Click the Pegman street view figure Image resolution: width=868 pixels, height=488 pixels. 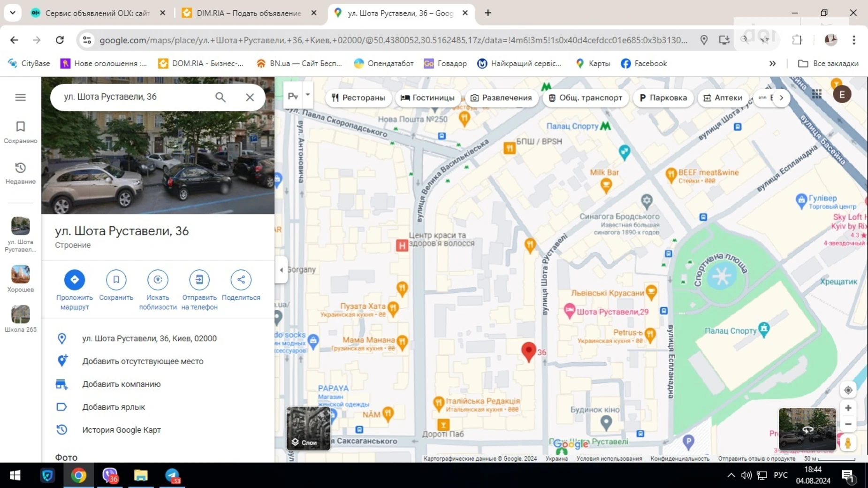(x=848, y=442)
